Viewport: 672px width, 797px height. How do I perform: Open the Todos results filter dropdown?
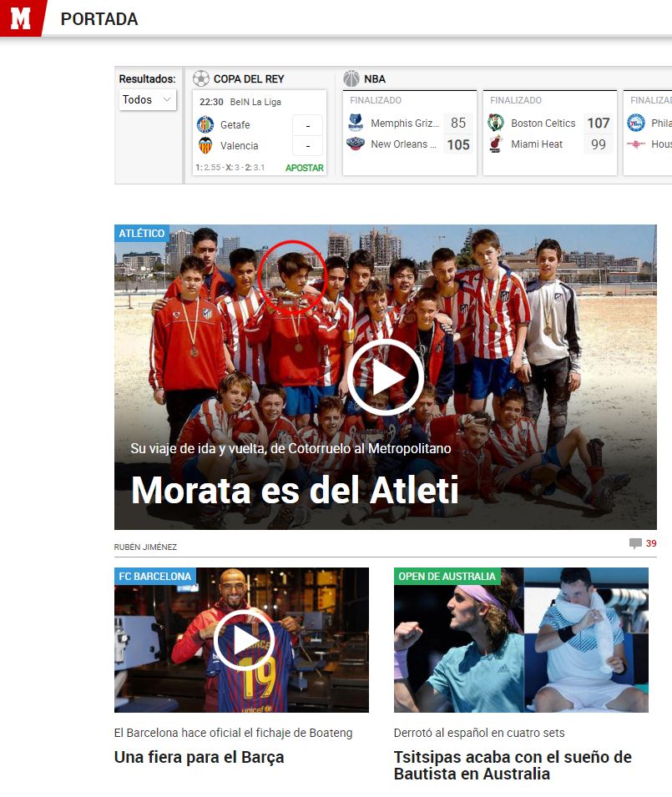pos(148,99)
